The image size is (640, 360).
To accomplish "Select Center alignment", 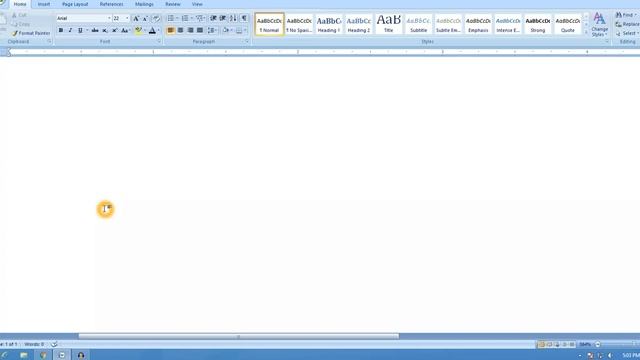I will click(180, 30).
